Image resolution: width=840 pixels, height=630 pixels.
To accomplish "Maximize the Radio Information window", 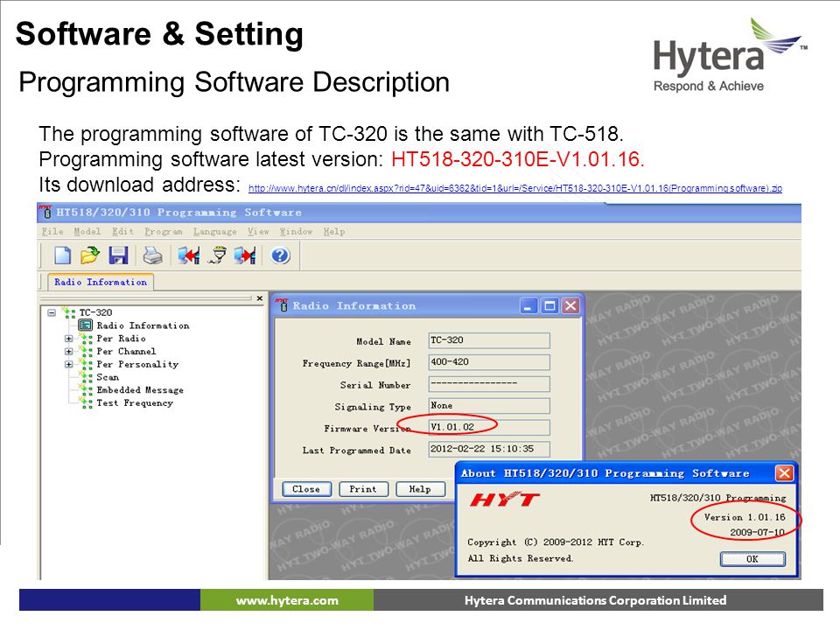I will click(549, 306).
